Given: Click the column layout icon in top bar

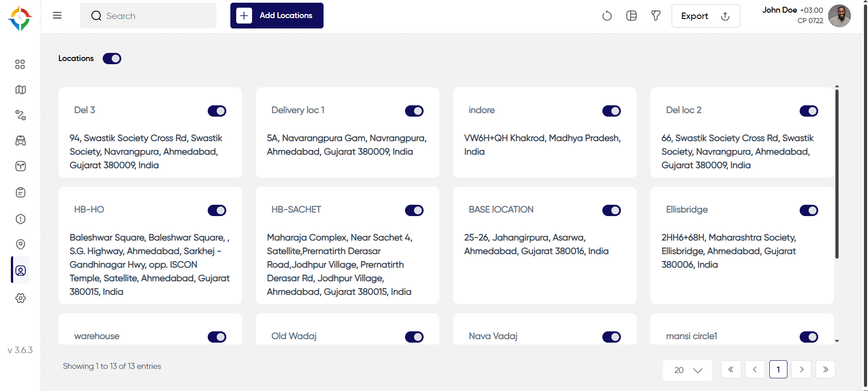Looking at the screenshot, I should [x=631, y=16].
